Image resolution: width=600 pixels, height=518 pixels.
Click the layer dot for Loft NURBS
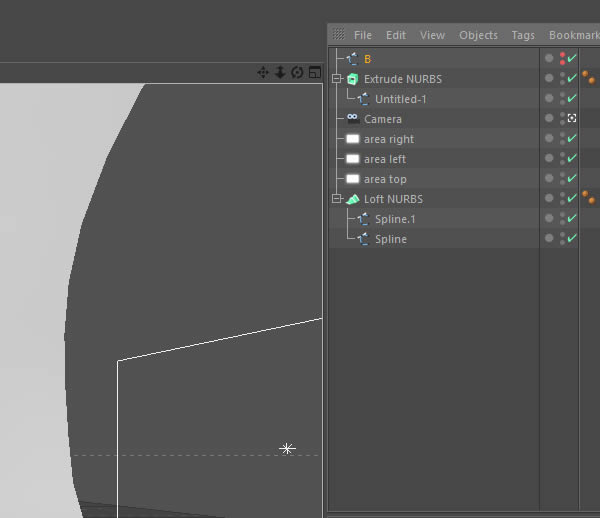click(x=549, y=198)
